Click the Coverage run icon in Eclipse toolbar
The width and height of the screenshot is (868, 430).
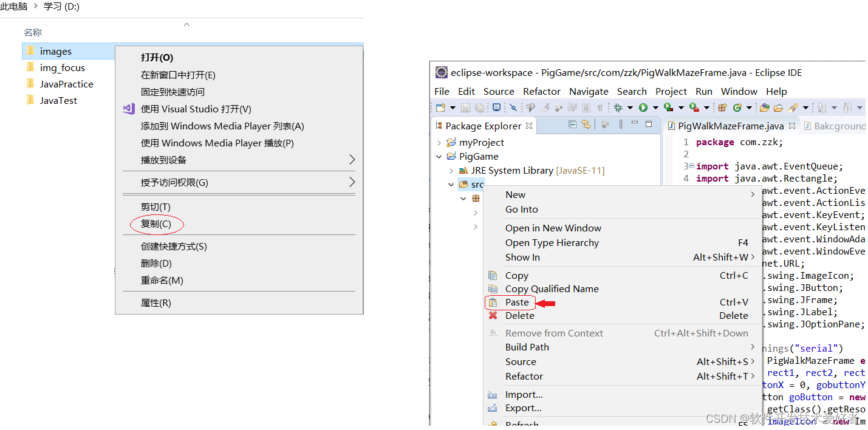tap(669, 107)
